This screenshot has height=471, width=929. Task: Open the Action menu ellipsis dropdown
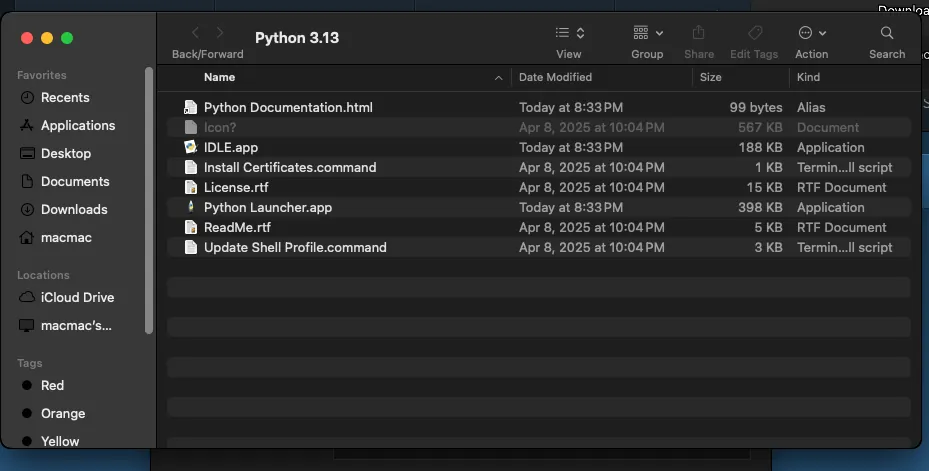coord(812,33)
